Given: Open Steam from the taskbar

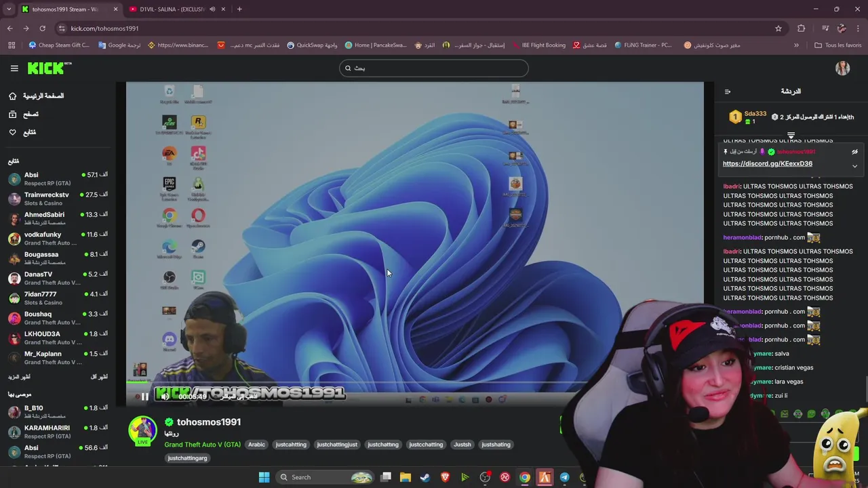Looking at the screenshot, I should pos(425,477).
